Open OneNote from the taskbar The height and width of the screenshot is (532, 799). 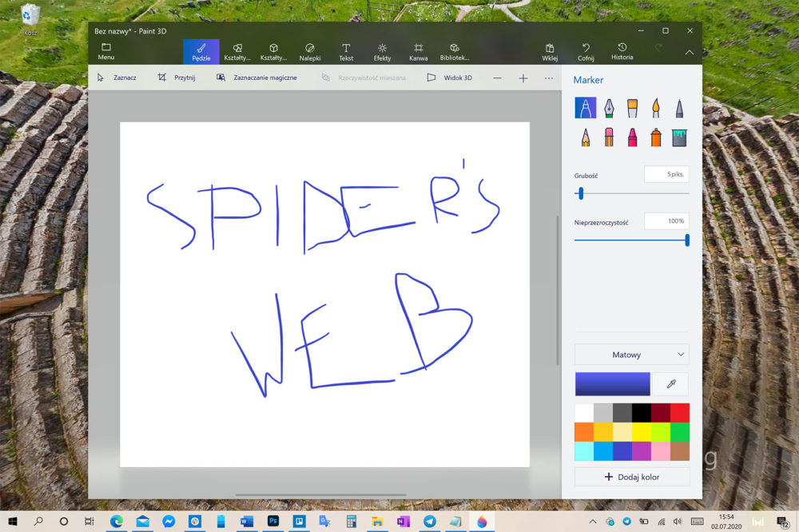(x=403, y=521)
